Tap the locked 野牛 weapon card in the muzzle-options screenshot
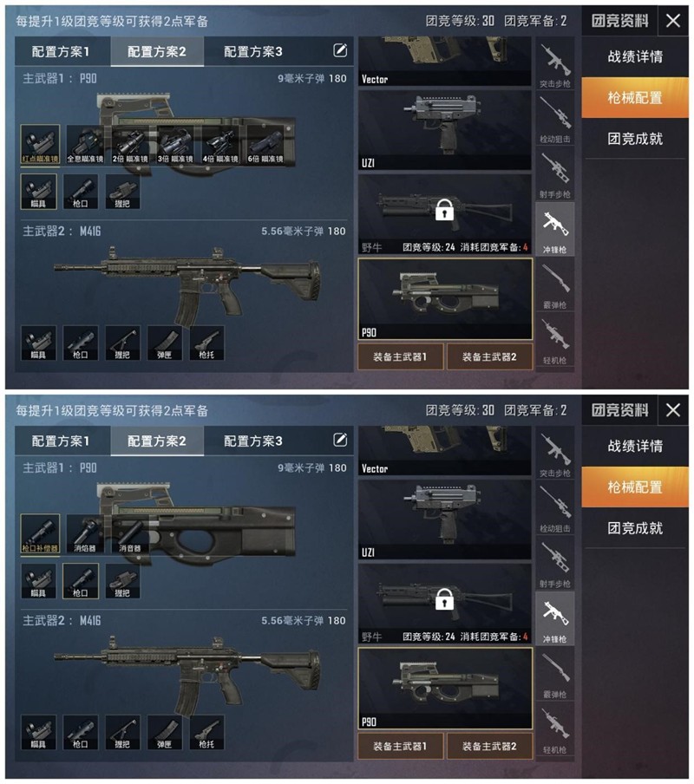 point(444,604)
